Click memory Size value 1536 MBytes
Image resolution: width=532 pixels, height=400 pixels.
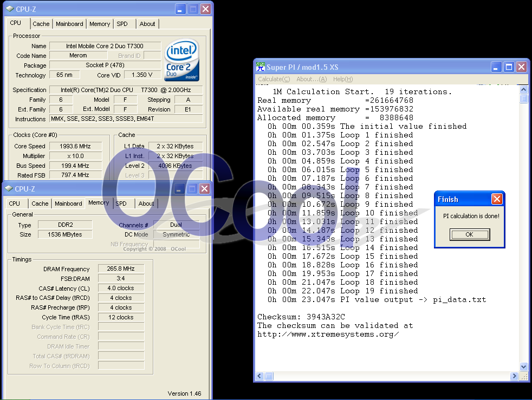65,234
